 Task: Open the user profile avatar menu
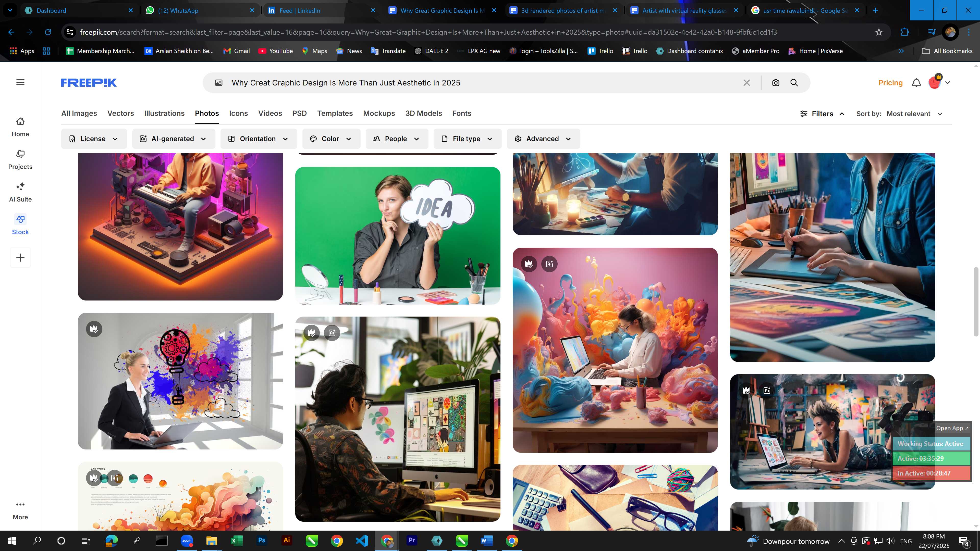939,82
